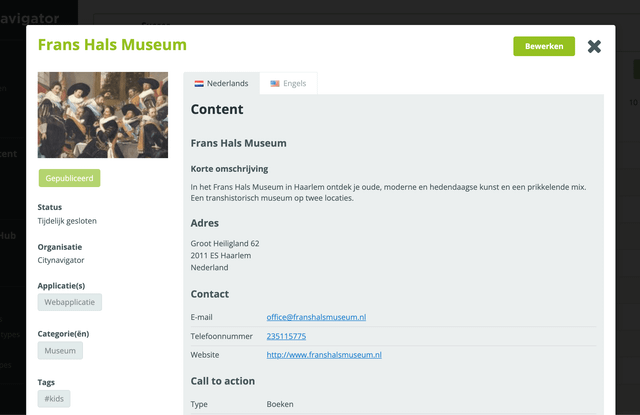Click the Adres heading
This screenshot has height=415, width=640.
(204, 223)
